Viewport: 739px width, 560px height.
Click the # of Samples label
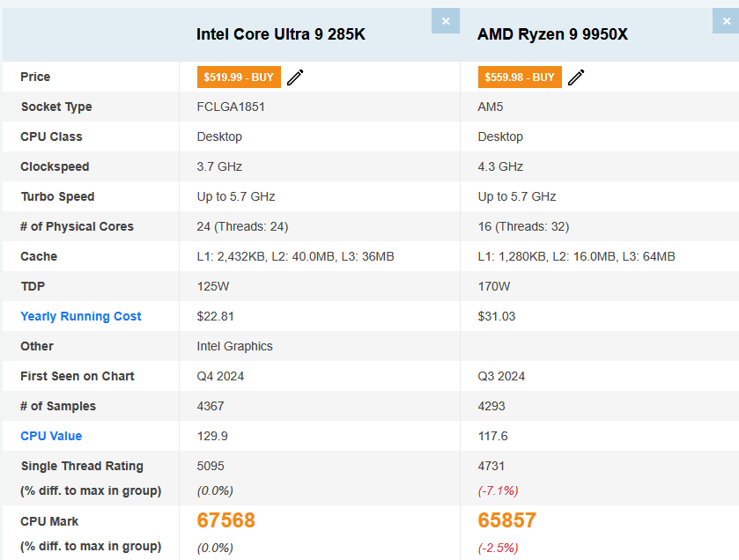[58, 406]
